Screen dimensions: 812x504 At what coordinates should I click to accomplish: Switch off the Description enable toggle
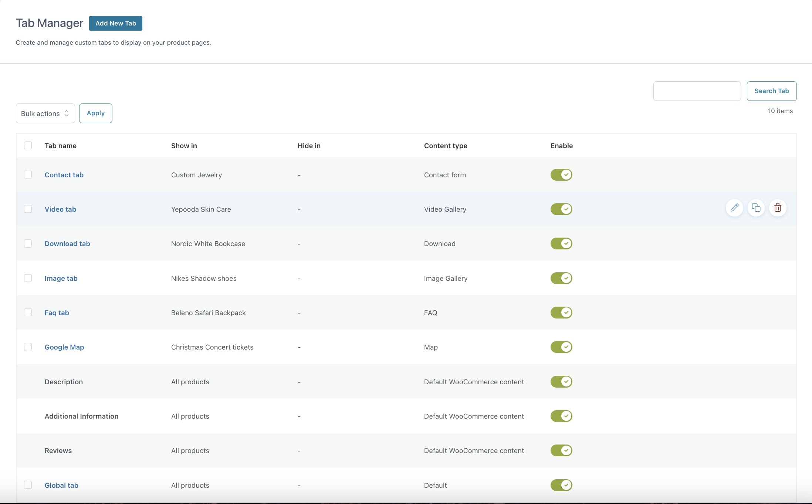tap(561, 382)
